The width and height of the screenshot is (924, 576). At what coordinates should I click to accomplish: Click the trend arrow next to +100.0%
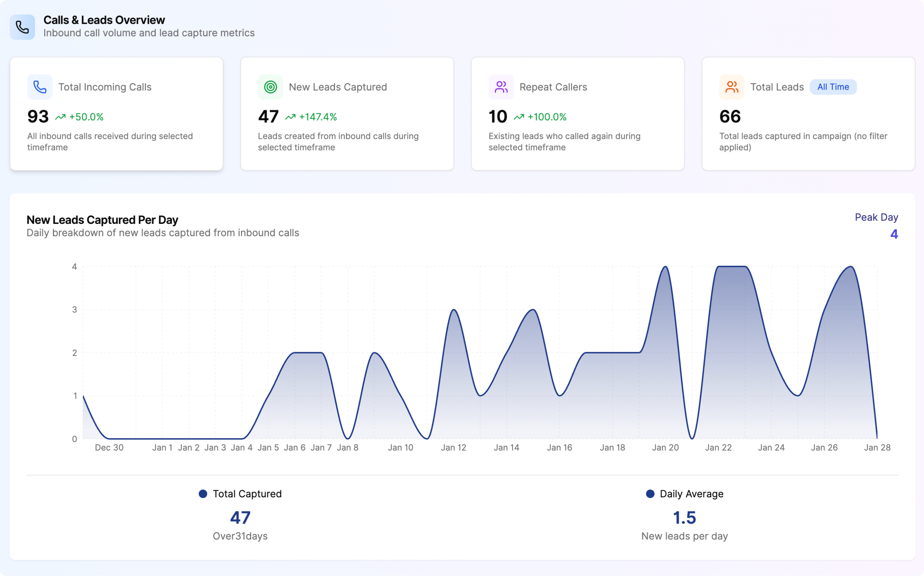tap(519, 117)
